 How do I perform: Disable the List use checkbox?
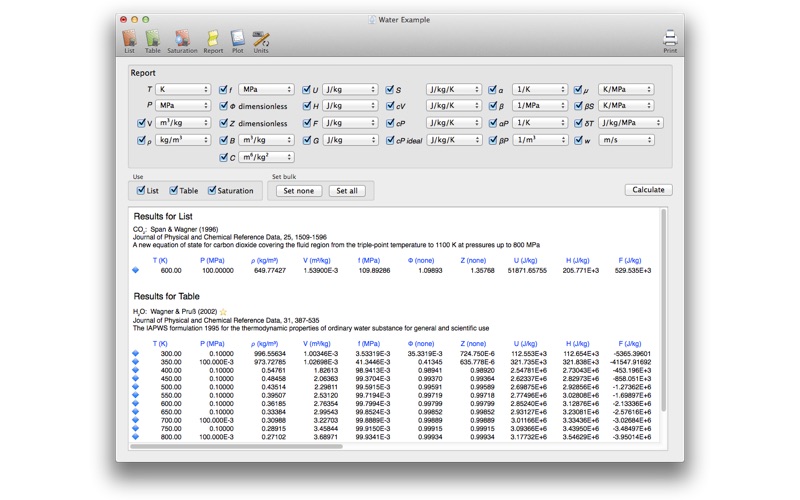coord(141,190)
